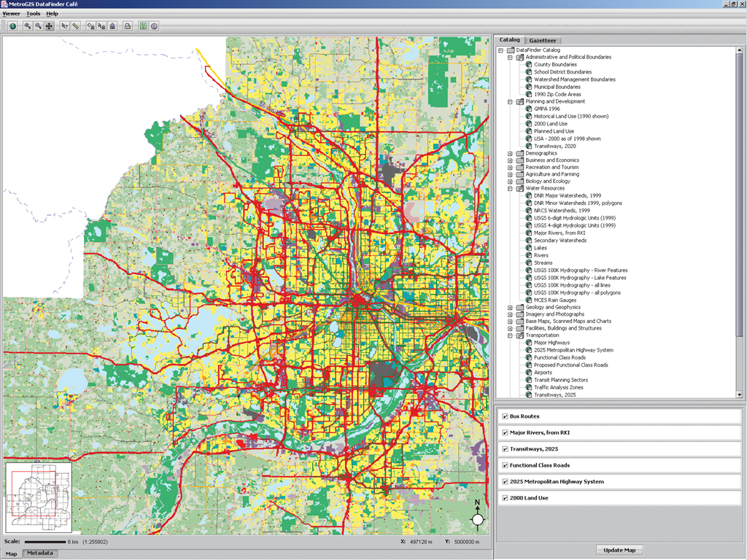Expand Recreation and Tourism folder

(510, 167)
